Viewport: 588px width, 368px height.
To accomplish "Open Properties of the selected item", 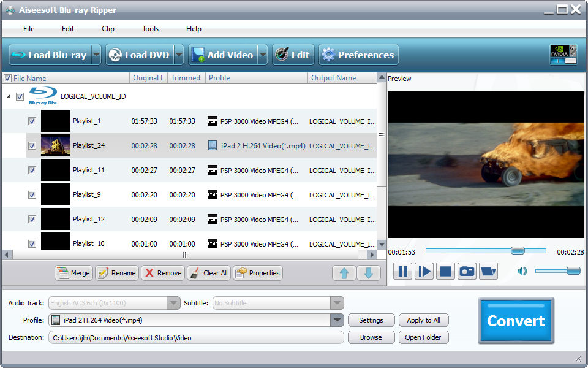I will tap(258, 273).
